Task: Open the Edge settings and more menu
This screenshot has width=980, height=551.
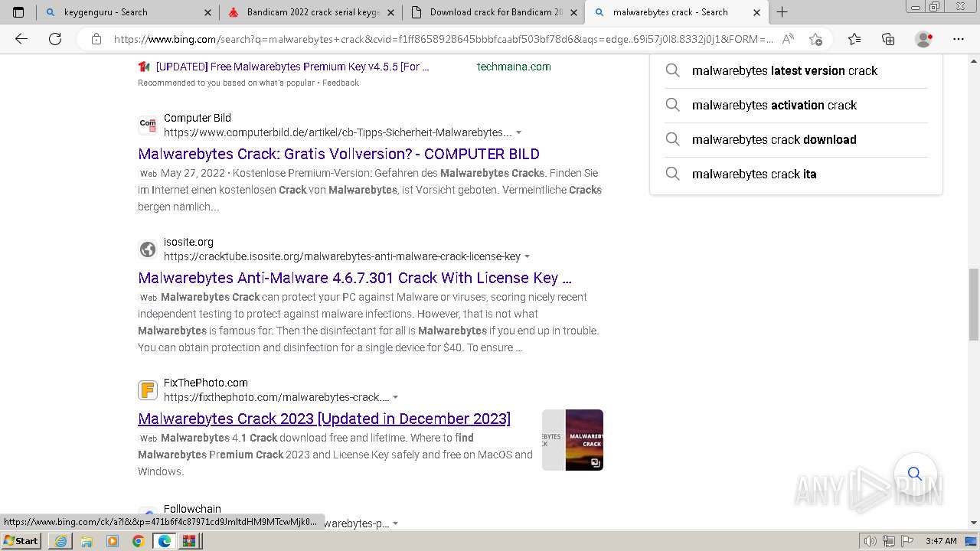Action: click(x=959, y=39)
